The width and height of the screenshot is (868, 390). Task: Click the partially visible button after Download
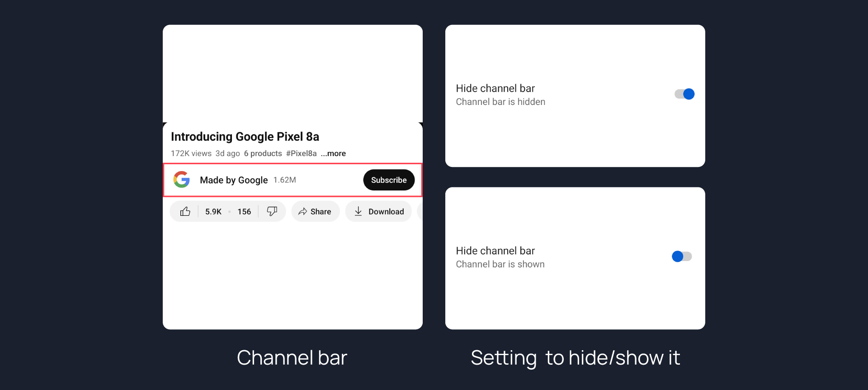[x=420, y=211]
